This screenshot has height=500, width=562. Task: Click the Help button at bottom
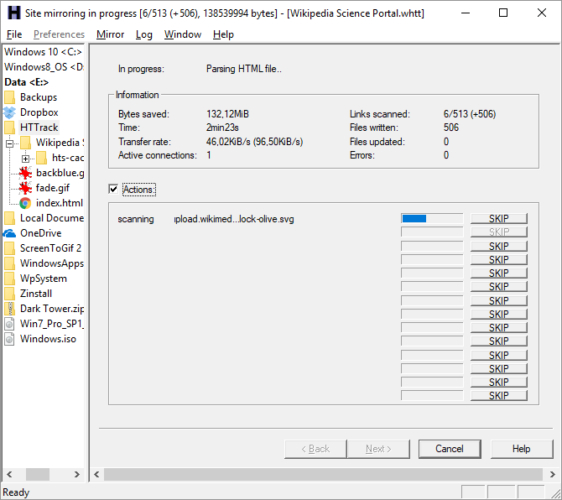click(x=521, y=449)
